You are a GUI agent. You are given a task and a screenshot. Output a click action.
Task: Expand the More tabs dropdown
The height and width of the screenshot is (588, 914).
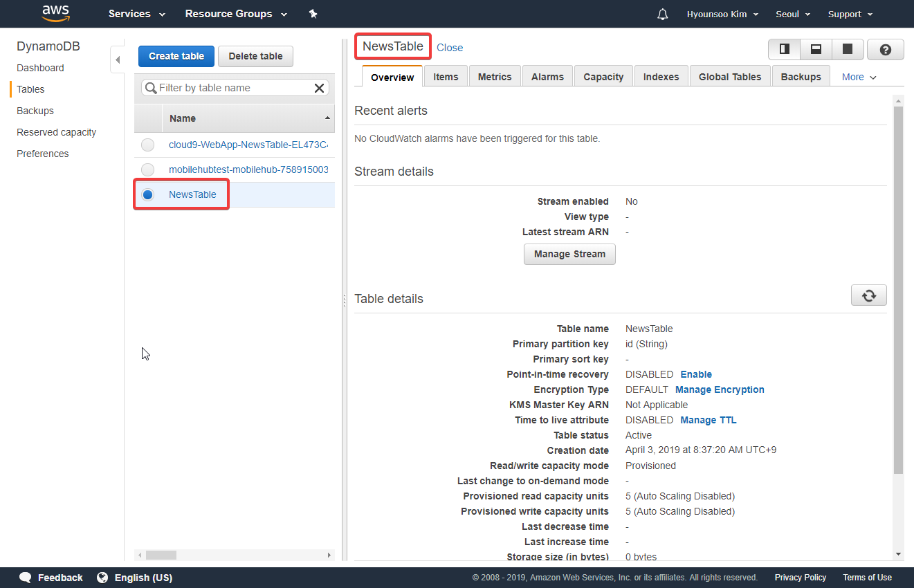(859, 77)
